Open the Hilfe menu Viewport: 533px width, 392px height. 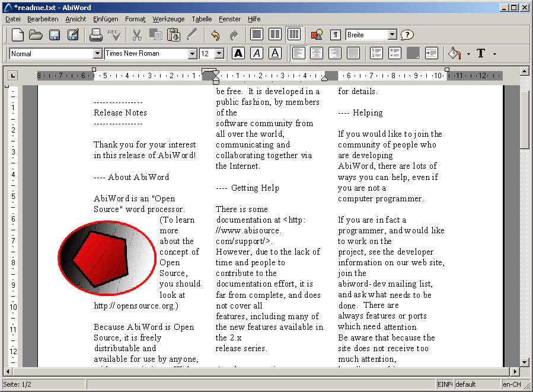pyautogui.click(x=254, y=19)
